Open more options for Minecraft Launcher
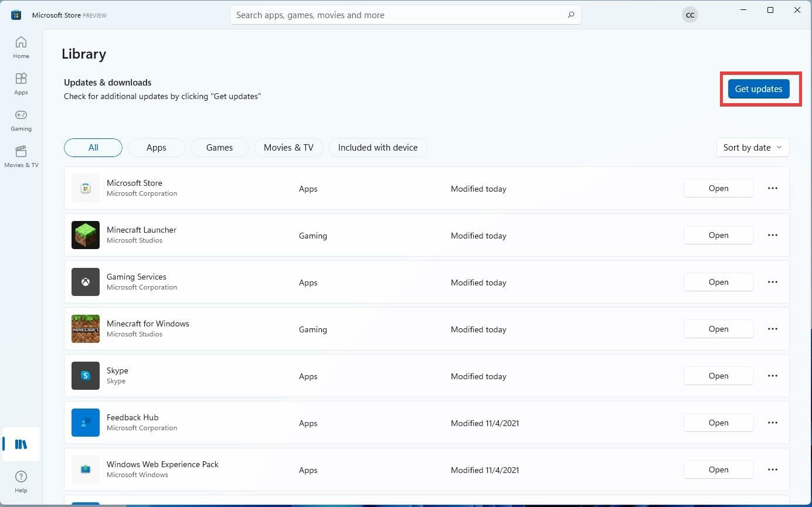This screenshot has height=507, width=812. [773, 235]
